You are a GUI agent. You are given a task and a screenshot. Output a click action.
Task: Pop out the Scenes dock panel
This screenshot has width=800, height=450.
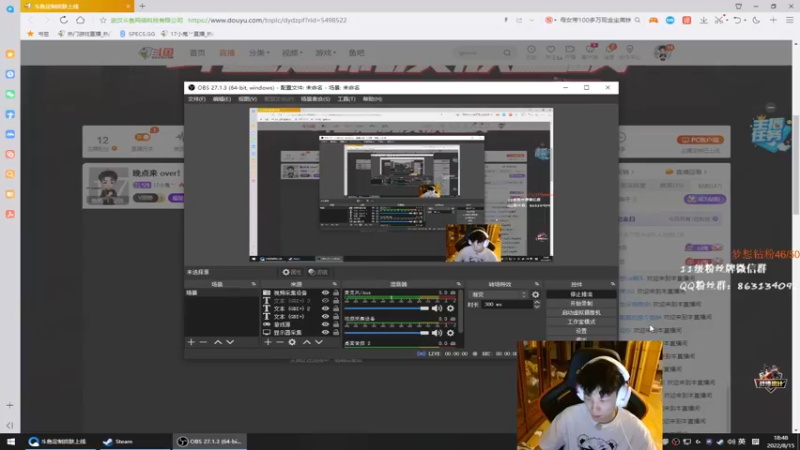(x=254, y=284)
